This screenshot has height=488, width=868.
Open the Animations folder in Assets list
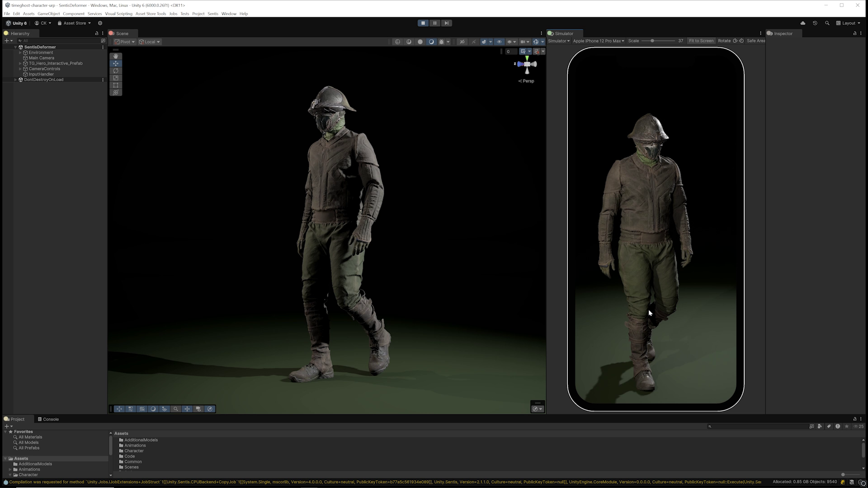(135, 446)
